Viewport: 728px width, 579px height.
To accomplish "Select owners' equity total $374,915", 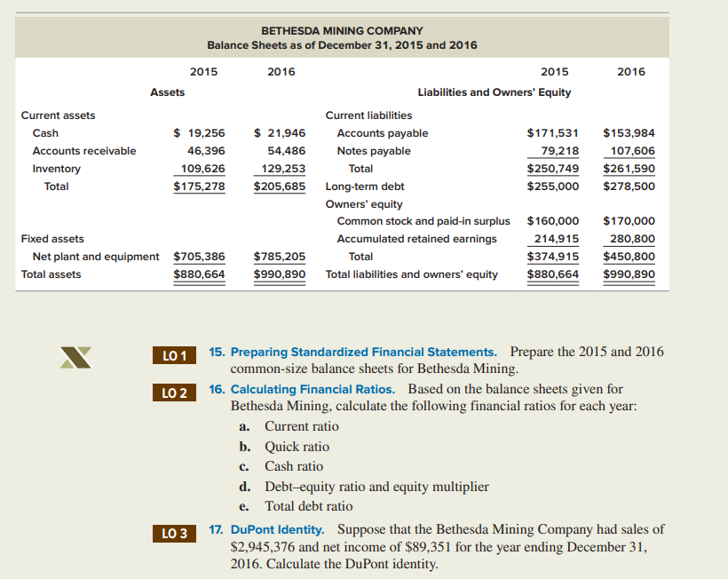I will point(553,257).
